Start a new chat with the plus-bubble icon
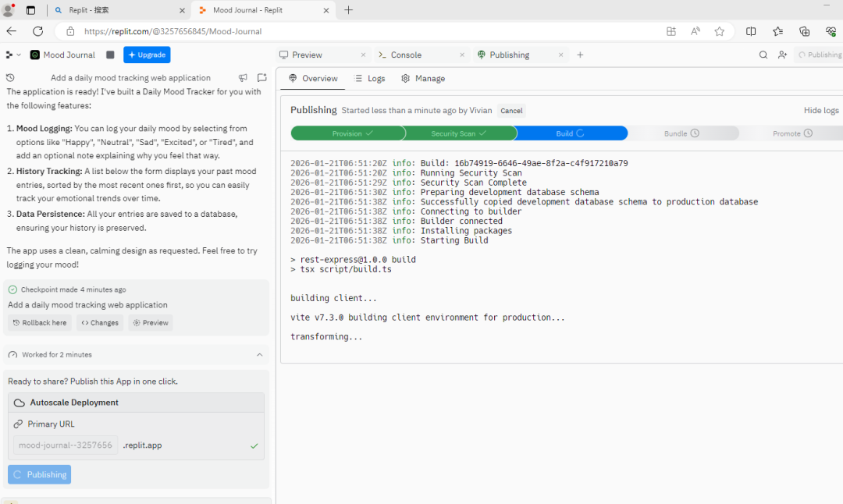 point(261,78)
